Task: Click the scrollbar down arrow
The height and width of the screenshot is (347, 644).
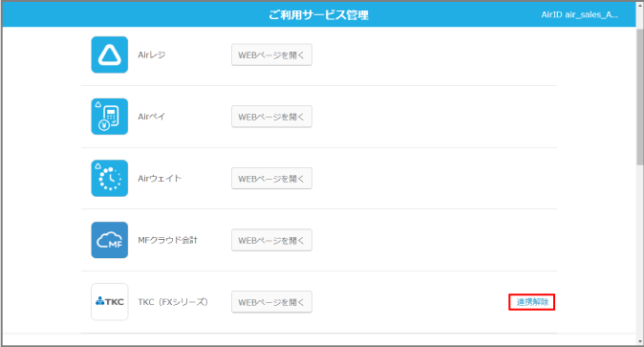Action: (640, 341)
